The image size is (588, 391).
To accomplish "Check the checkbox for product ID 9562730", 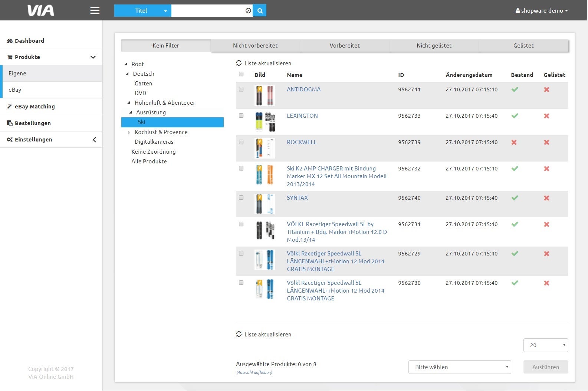I will point(241,283).
